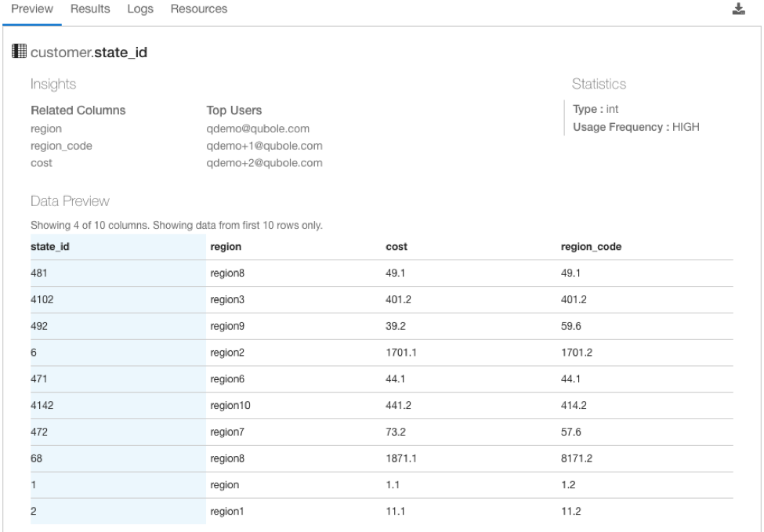Click the cost column header in table
The image size is (764, 532).
click(396, 247)
